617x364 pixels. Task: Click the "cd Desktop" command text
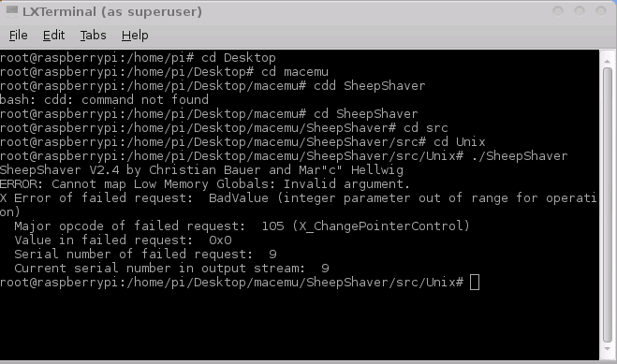(239, 58)
